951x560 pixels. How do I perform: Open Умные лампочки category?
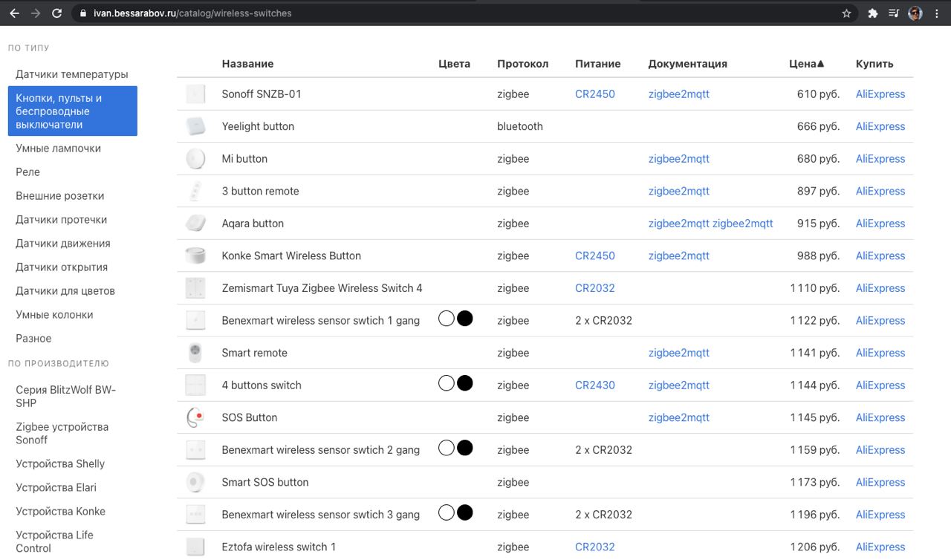point(58,149)
